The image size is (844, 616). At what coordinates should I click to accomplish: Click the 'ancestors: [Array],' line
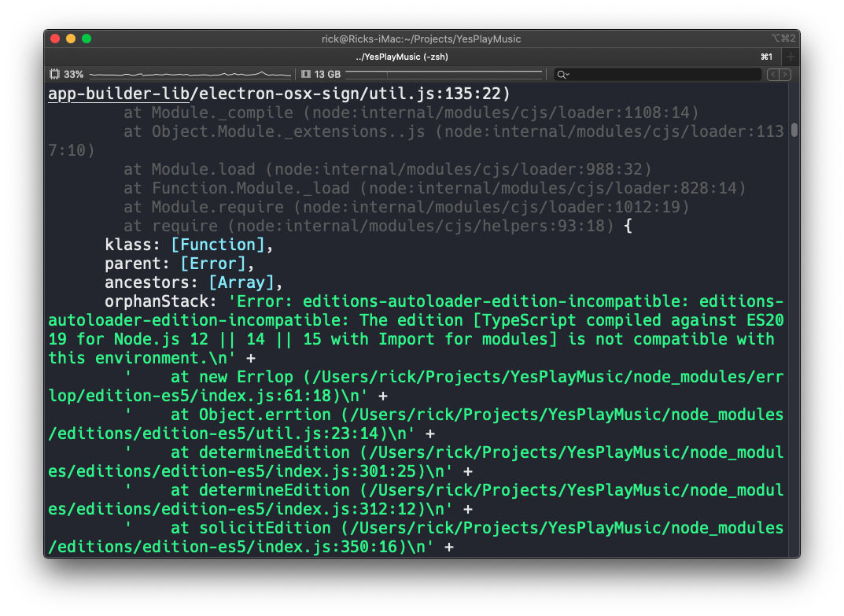[193, 282]
